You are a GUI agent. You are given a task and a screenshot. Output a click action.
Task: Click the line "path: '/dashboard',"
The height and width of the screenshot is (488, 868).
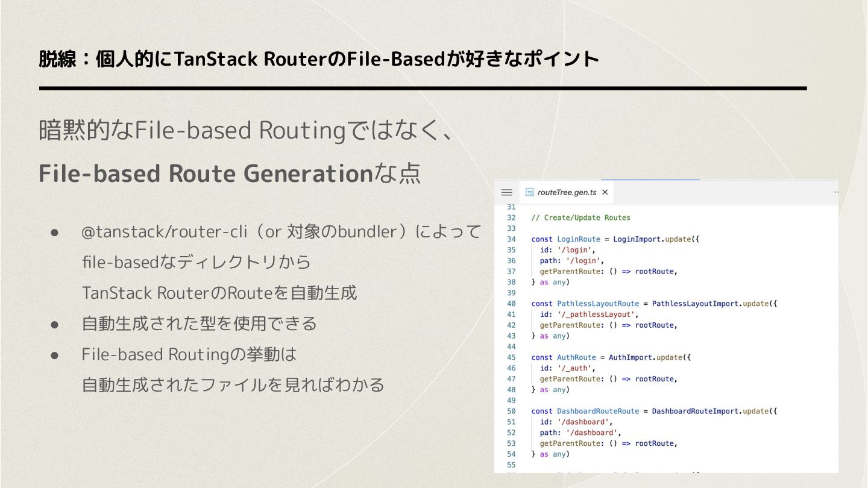click(x=580, y=433)
